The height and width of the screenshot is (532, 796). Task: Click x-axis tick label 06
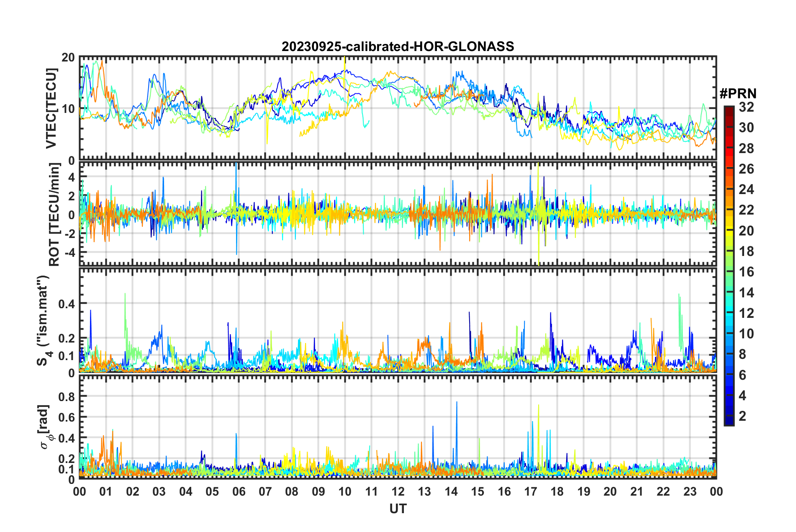[x=239, y=491]
